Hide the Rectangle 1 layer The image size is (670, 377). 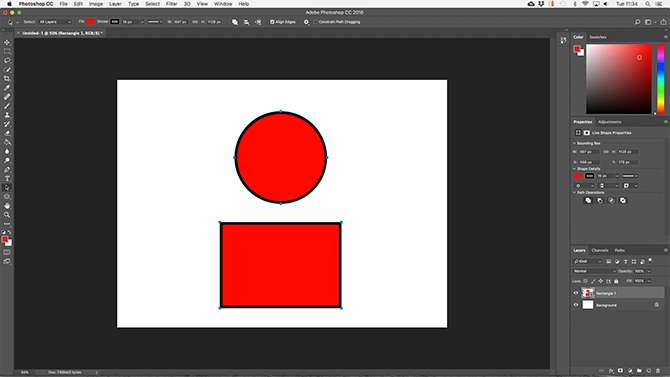[x=576, y=293]
